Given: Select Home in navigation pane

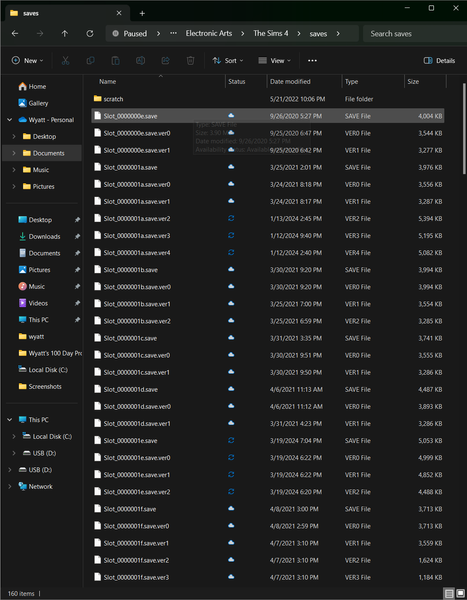Looking at the screenshot, I should point(32,86).
